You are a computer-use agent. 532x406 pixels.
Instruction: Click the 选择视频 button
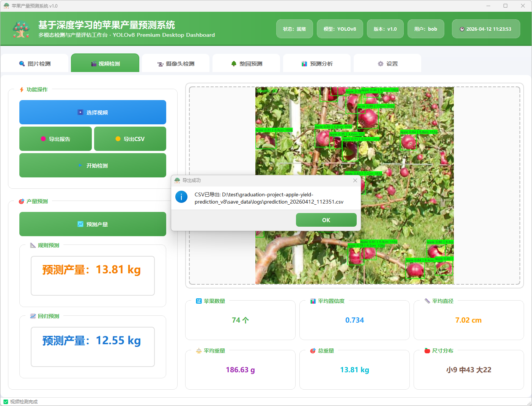point(93,113)
